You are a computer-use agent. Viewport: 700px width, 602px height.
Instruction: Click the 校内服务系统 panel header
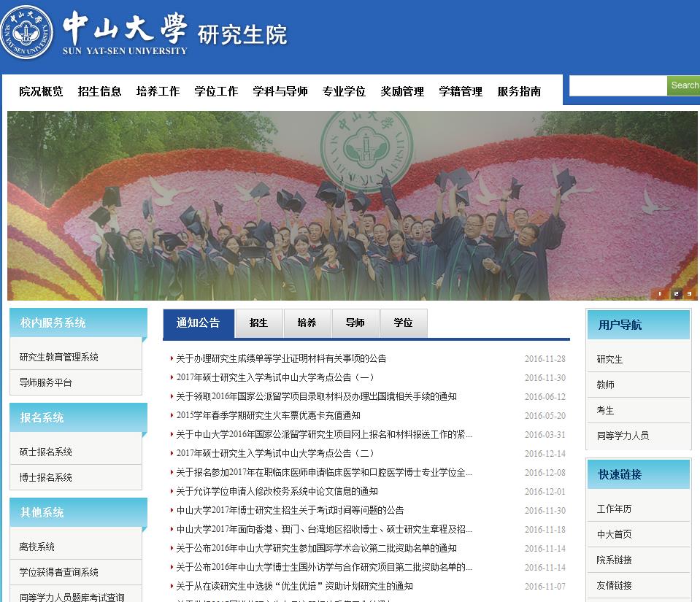(79, 323)
